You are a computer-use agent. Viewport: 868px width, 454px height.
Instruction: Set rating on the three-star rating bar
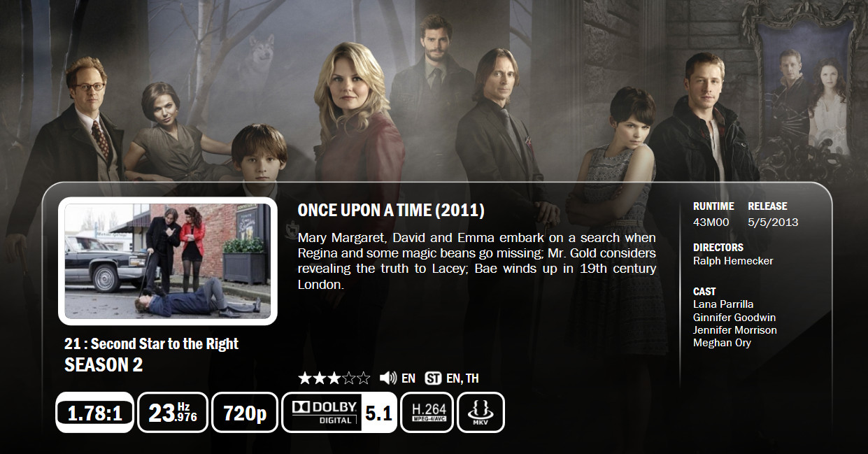tap(334, 378)
